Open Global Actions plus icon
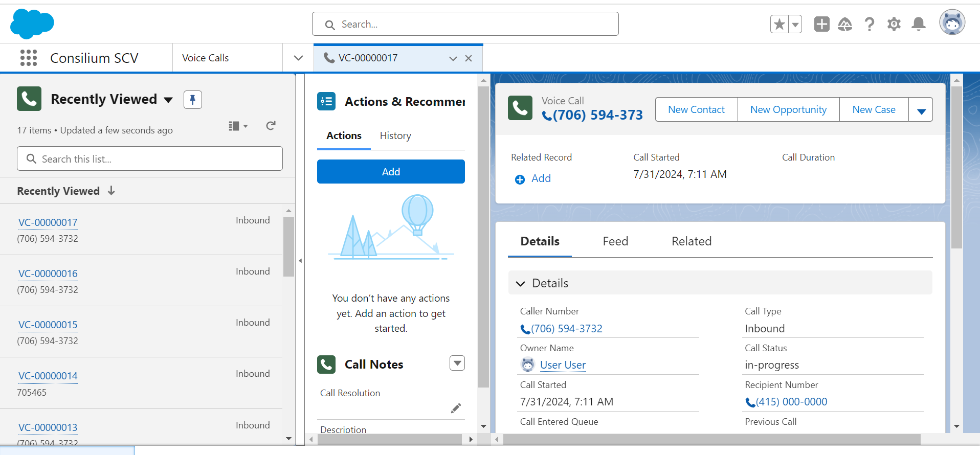The height and width of the screenshot is (455, 980). [x=821, y=24]
